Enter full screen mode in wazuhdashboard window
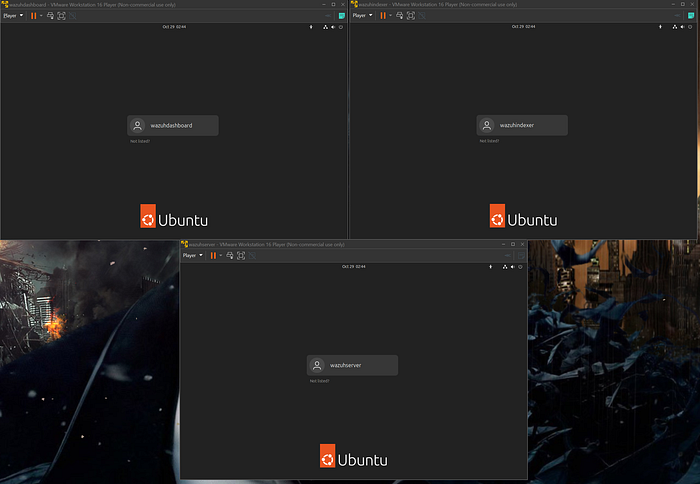Screen dimensions: 700x484 pyautogui.click(x=62, y=16)
